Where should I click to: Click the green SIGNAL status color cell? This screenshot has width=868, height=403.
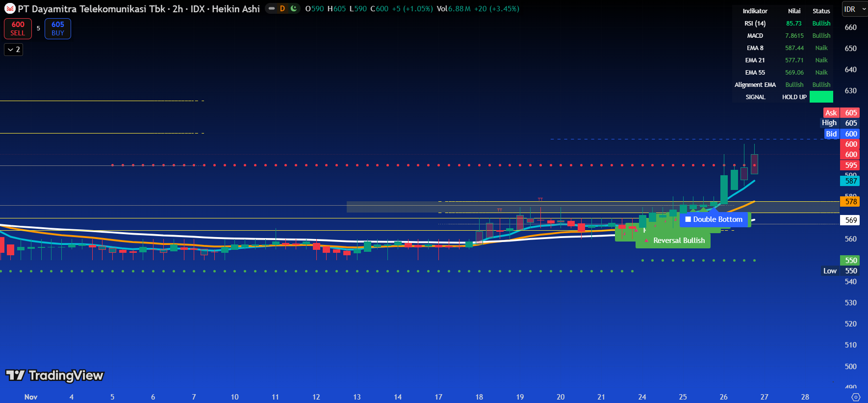821,97
